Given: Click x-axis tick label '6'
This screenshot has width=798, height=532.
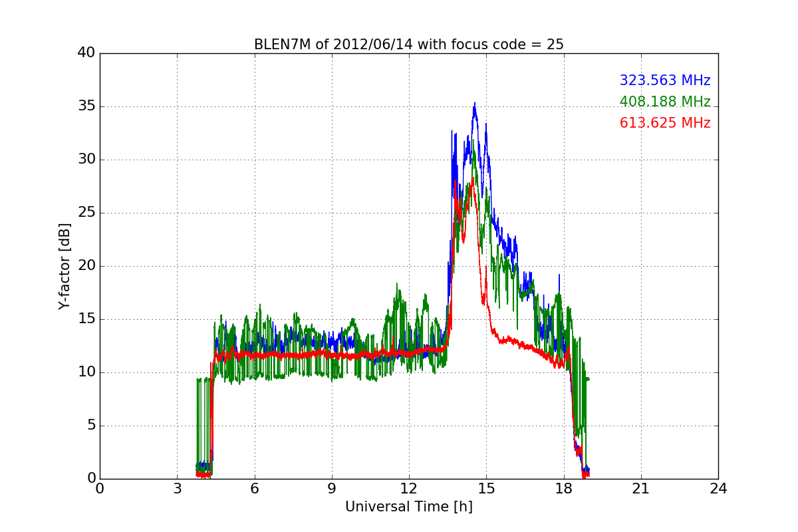Looking at the screenshot, I should click(x=255, y=488).
